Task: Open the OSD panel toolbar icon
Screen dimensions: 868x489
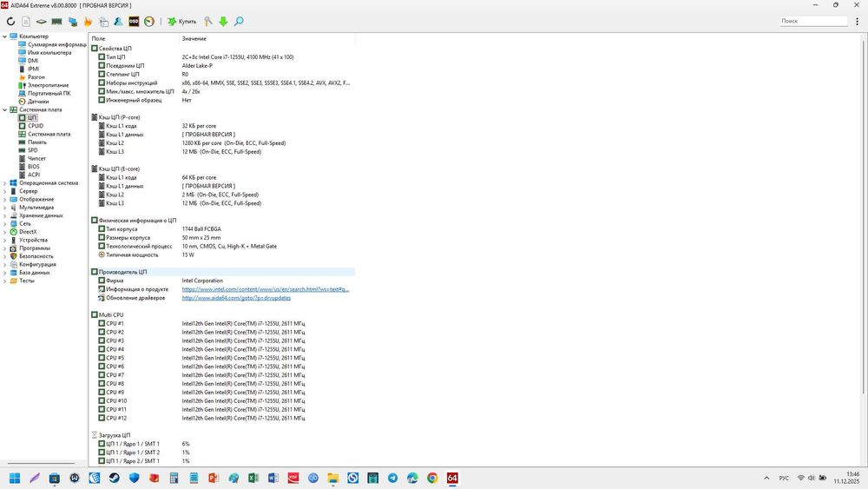Action: tap(134, 22)
